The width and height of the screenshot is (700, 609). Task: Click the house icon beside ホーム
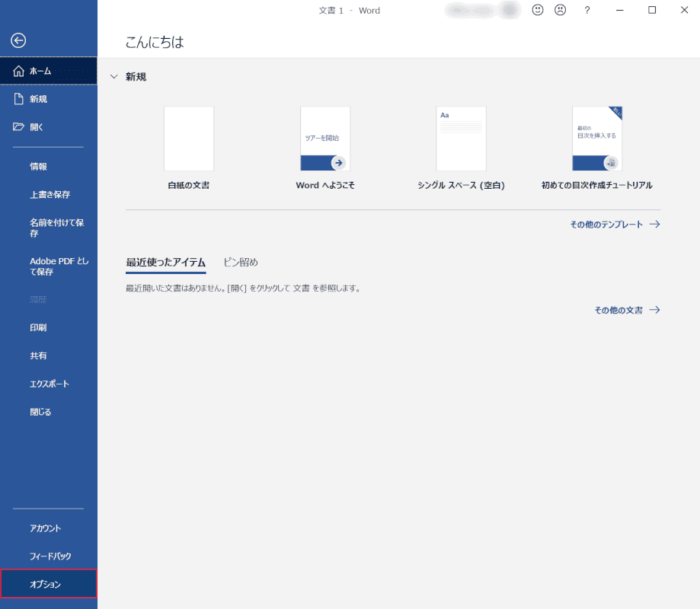click(19, 71)
